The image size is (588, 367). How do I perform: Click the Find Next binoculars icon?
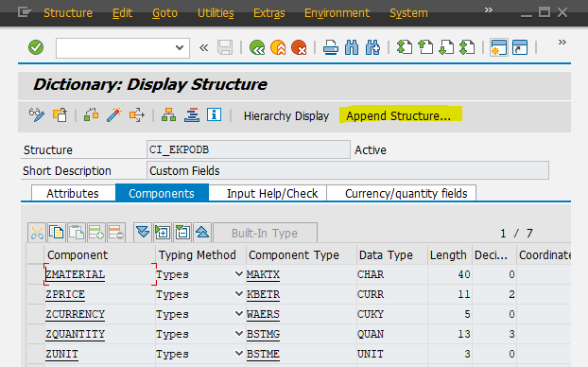click(372, 47)
